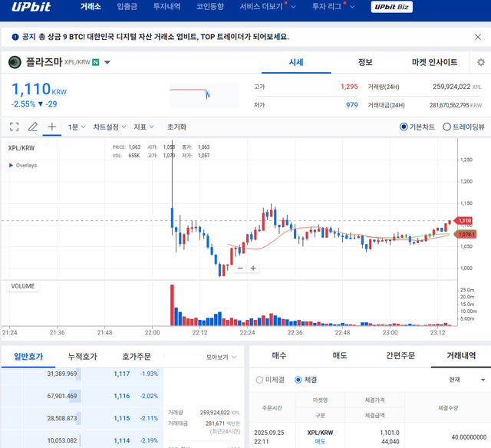Expand the Overlays triangle
Image resolution: width=491 pixels, height=448 pixels.
coord(11,165)
